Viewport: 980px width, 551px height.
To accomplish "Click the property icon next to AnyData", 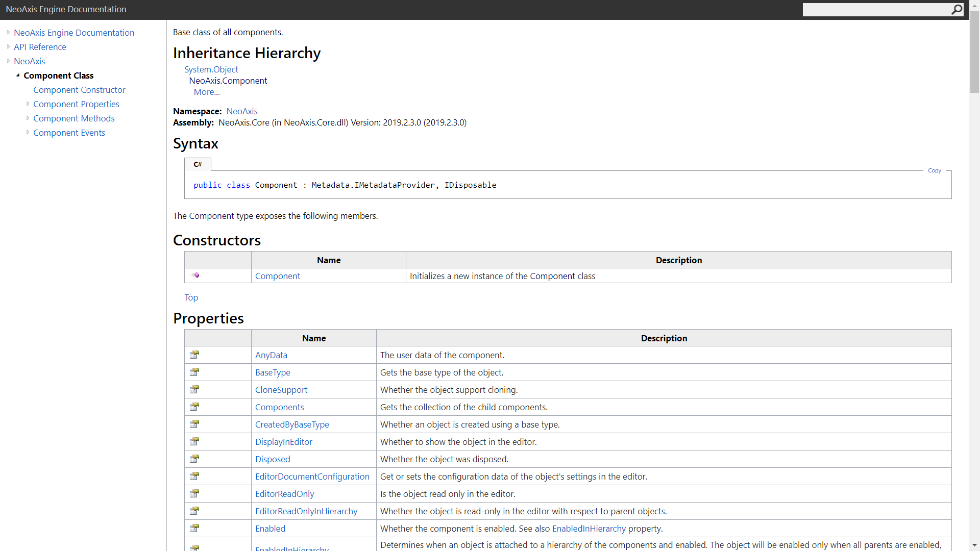I will [x=194, y=355].
